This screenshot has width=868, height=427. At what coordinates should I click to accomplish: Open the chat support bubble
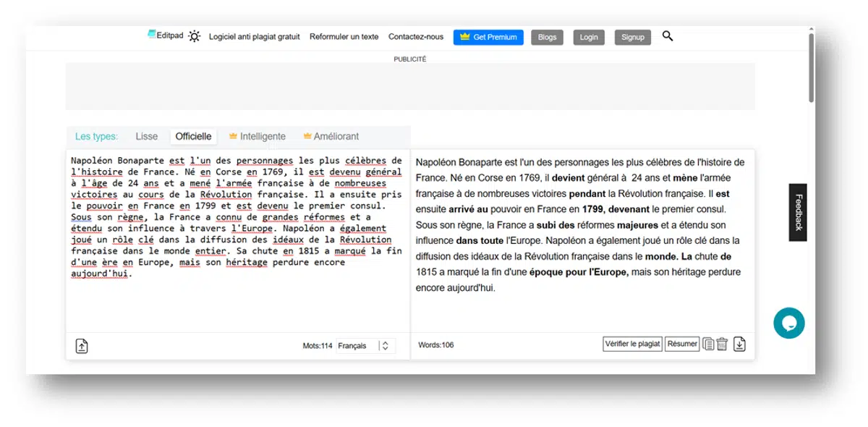point(788,323)
